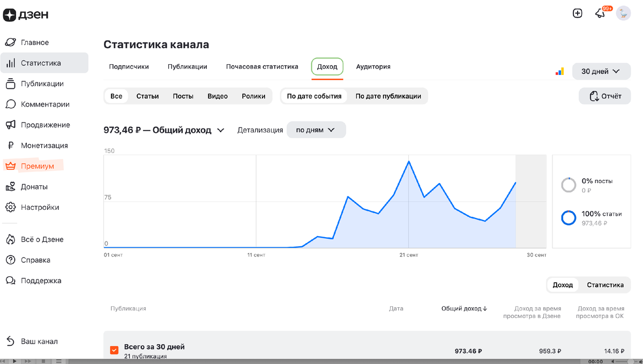Download the report via Отчёт button
The width and height of the screenshot is (643, 364).
[x=605, y=96]
